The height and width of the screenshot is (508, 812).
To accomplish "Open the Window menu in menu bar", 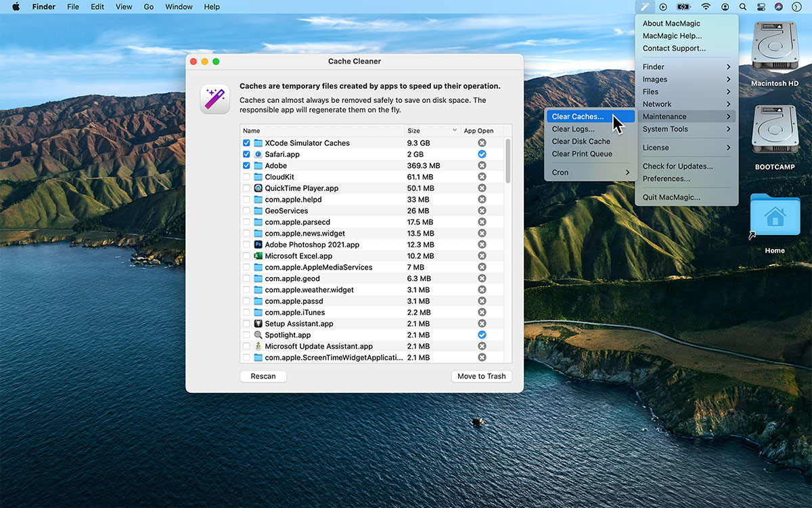I will tap(179, 7).
